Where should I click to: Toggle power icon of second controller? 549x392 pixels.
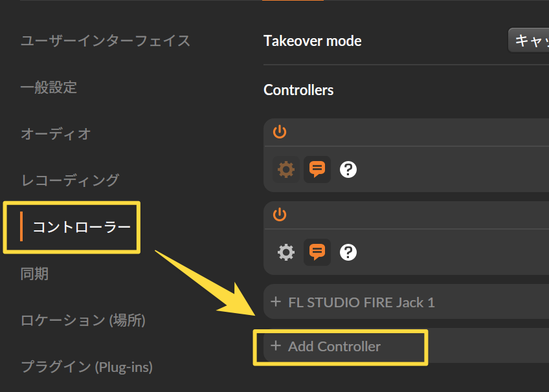[280, 214]
